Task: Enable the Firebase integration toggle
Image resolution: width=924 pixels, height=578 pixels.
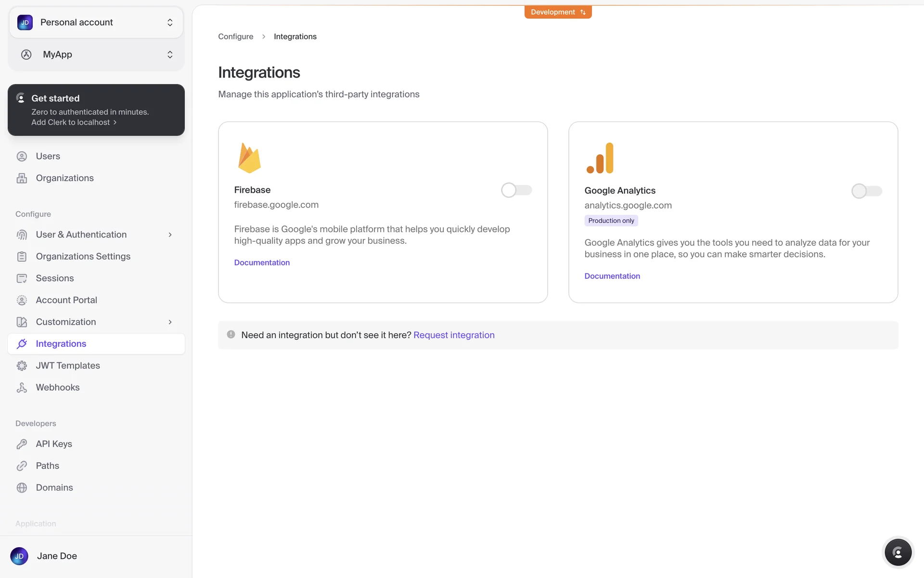Action: (x=516, y=190)
